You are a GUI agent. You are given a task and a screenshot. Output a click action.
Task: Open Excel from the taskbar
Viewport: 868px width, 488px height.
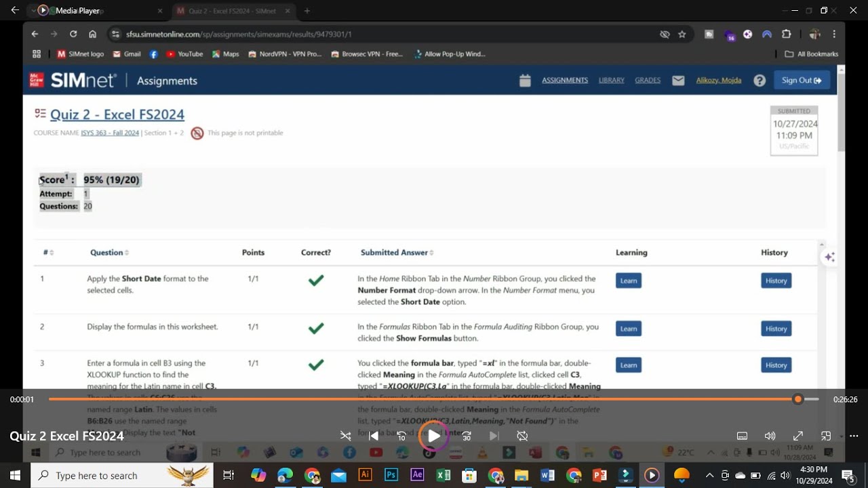pyautogui.click(x=443, y=475)
